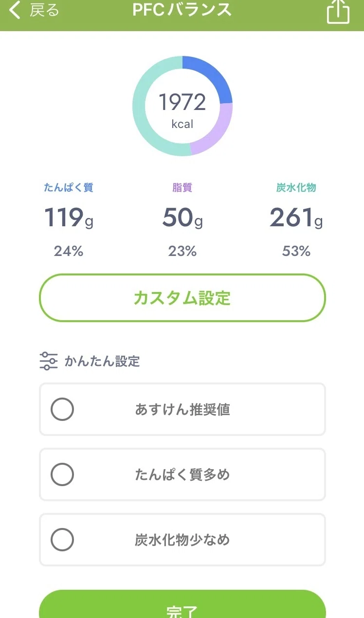
Task: Tap the back chevron arrow icon
Action: click(x=15, y=10)
